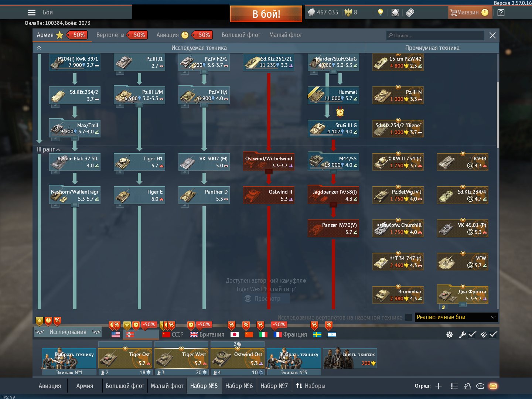Open the diamond card icon in top bar
Viewport: 532px width, 399px height.
point(395,13)
